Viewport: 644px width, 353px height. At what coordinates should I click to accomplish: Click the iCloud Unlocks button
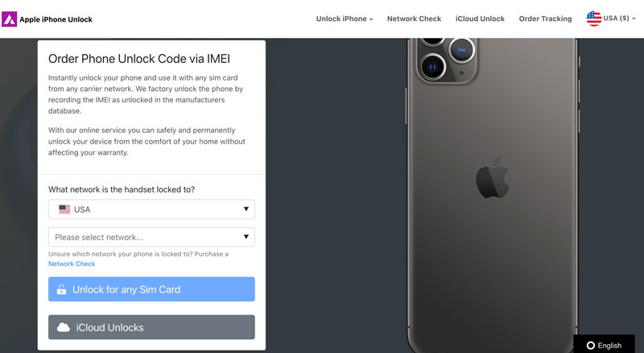tap(151, 327)
